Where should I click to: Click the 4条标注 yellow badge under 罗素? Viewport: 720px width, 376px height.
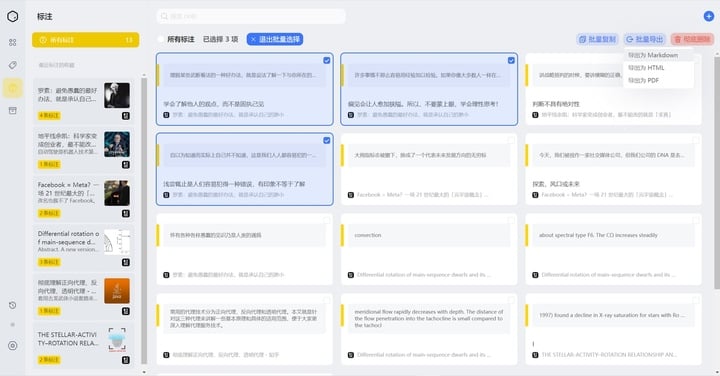click(49, 116)
